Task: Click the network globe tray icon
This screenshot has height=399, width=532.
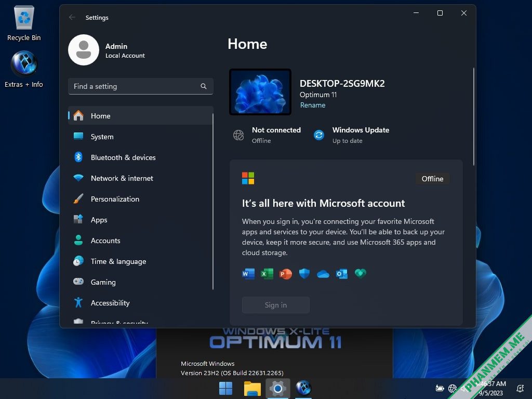Action: click(453, 388)
